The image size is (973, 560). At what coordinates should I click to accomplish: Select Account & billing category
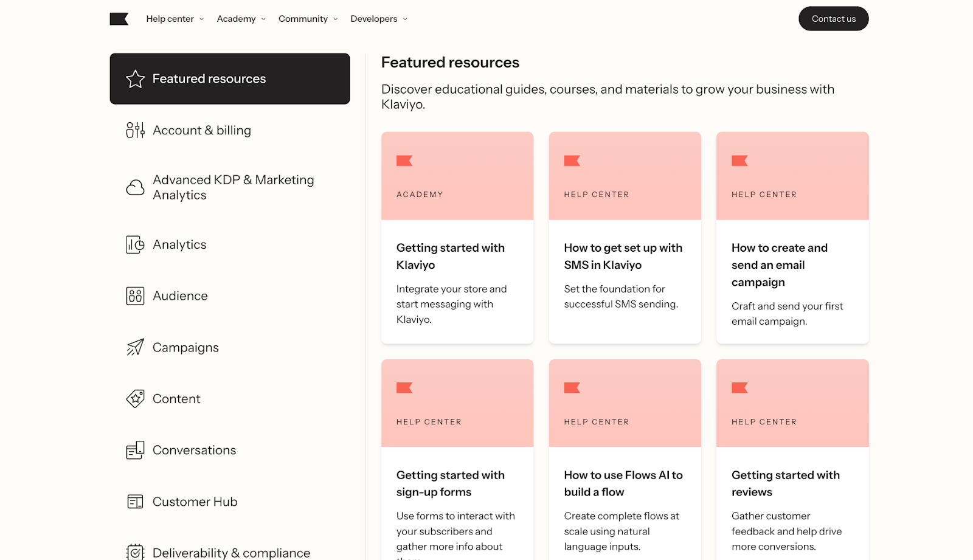pos(202,130)
